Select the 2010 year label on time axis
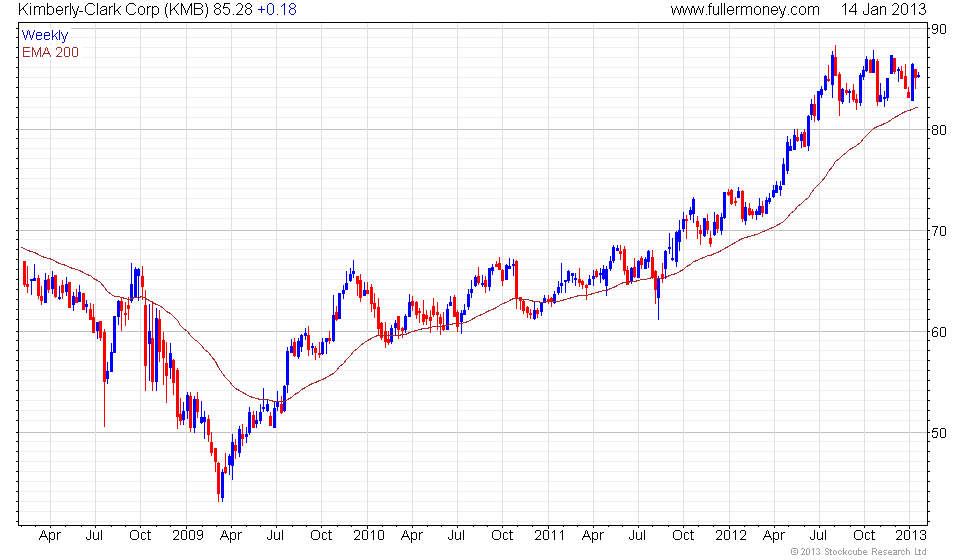Screen dimensions: 980x560 point(369,536)
